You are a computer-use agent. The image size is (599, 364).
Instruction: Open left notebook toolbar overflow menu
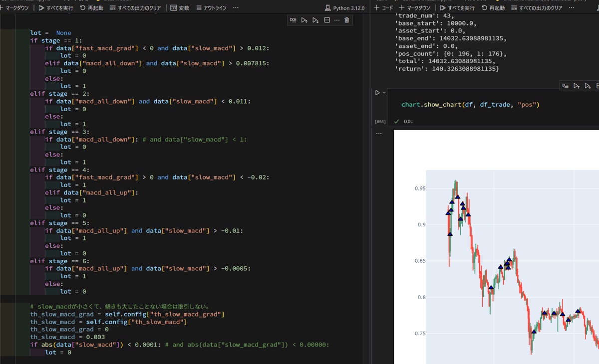(236, 8)
